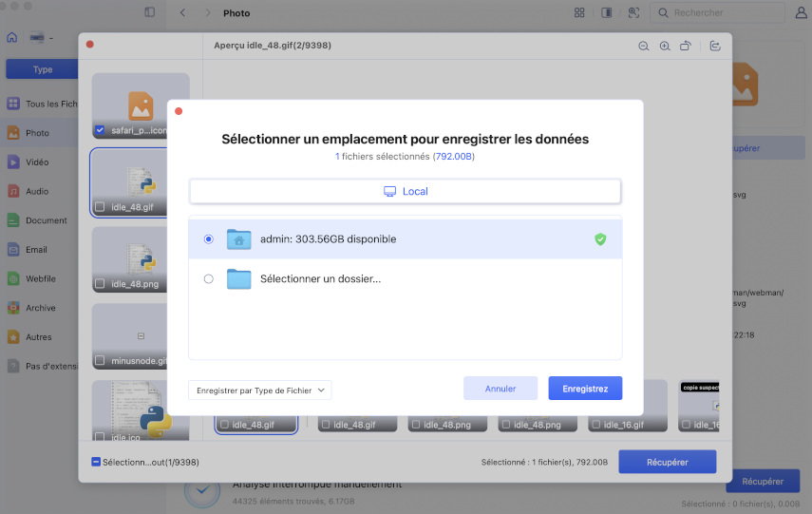Viewport: 812px width, 514px height.
Task: Close the save location dialog with red dot
Action: click(x=179, y=111)
